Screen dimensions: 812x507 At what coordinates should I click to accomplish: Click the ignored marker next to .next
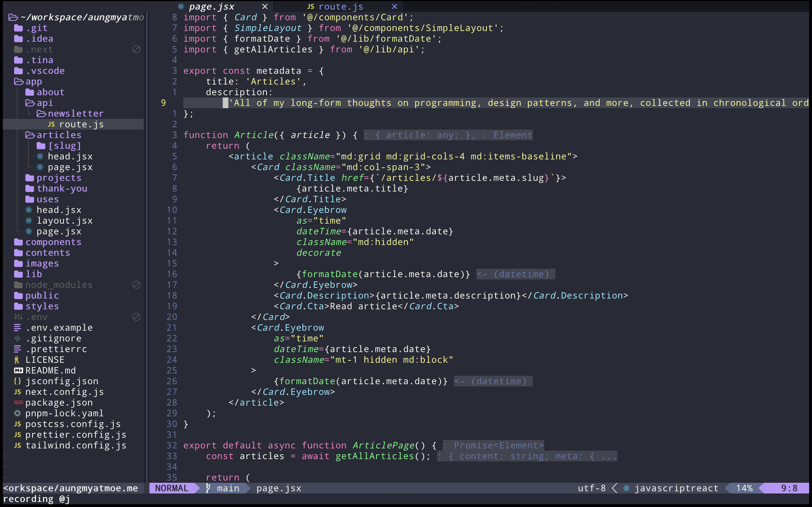136,49
